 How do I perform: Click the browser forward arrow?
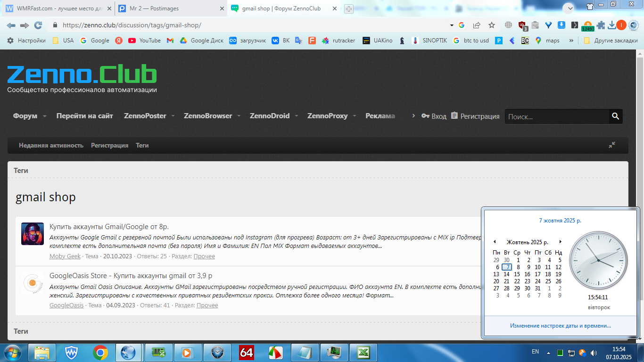[25, 25]
